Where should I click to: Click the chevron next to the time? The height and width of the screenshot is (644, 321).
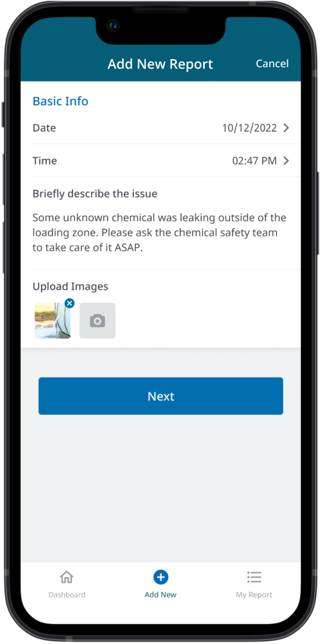[x=286, y=161]
